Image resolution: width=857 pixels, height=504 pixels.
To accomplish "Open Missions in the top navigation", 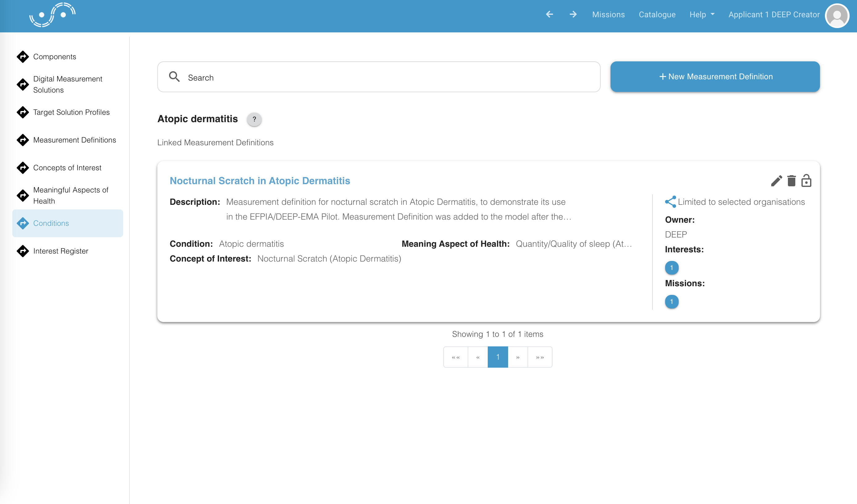I will (x=608, y=14).
